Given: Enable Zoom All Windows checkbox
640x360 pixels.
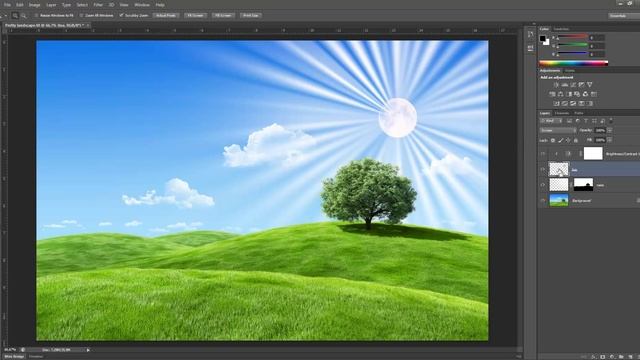Looking at the screenshot, I should [81, 16].
